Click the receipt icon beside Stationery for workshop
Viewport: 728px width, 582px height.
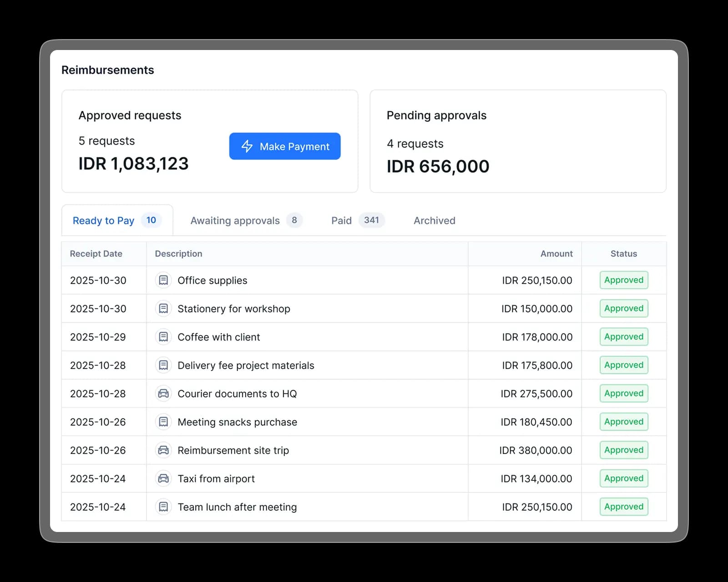click(x=163, y=308)
